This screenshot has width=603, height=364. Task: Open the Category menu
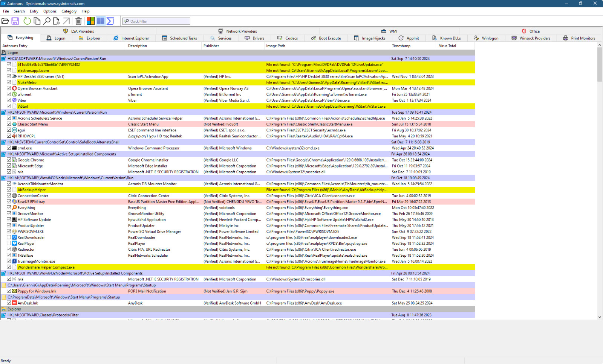click(x=69, y=11)
